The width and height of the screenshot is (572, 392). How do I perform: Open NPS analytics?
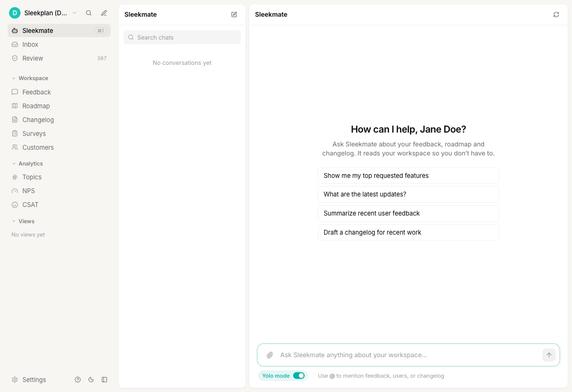(x=59, y=191)
